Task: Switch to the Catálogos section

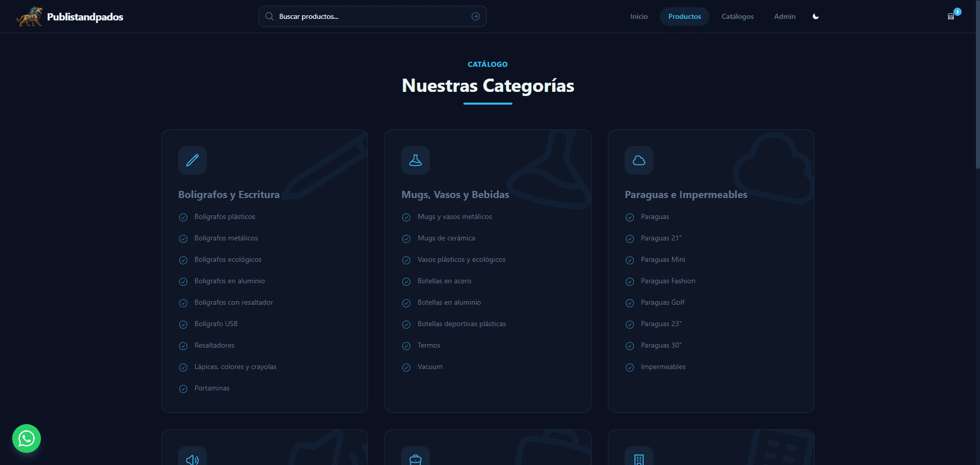Action: click(x=738, y=16)
